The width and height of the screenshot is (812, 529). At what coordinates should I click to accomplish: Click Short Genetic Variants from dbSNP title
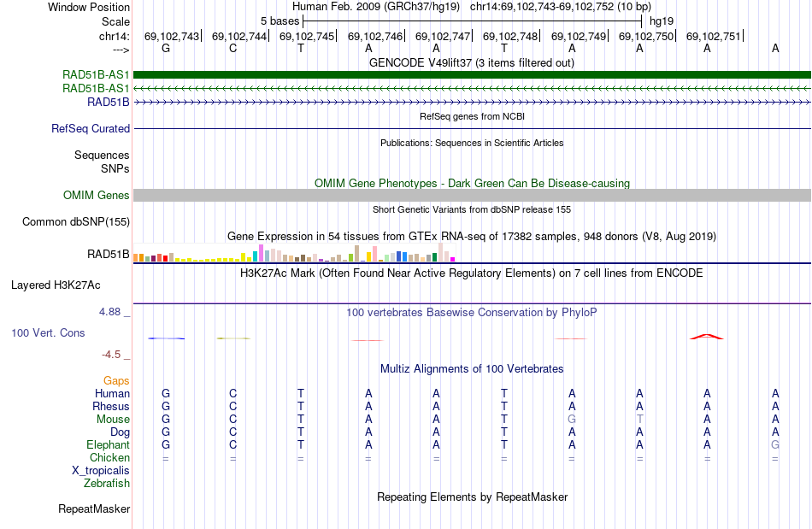click(x=472, y=209)
